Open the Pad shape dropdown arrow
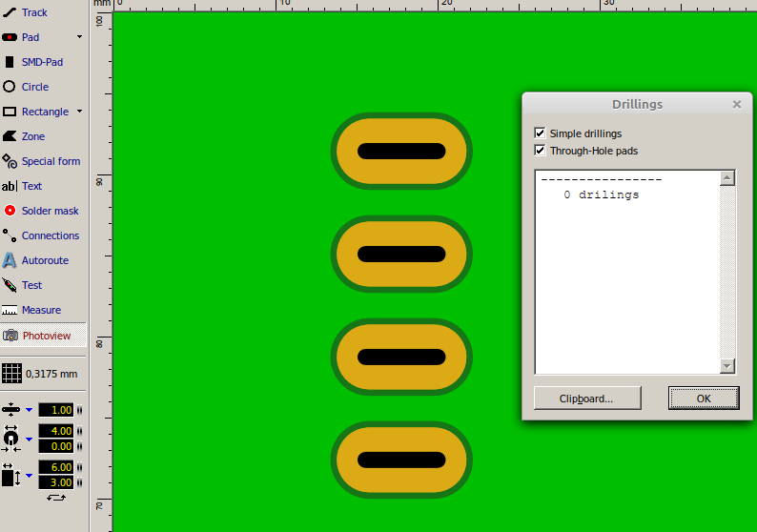757x532 pixels. pyautogui.click(x=79, y=37)
